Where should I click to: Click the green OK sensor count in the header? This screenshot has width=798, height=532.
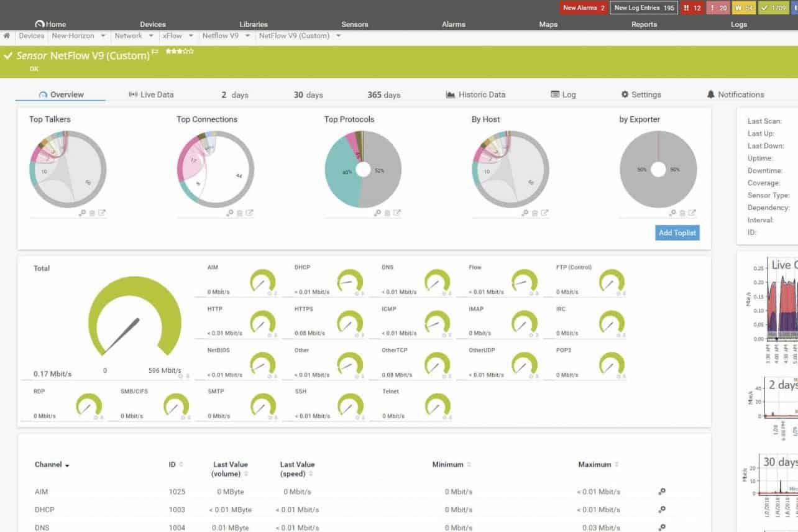point(771,7)
